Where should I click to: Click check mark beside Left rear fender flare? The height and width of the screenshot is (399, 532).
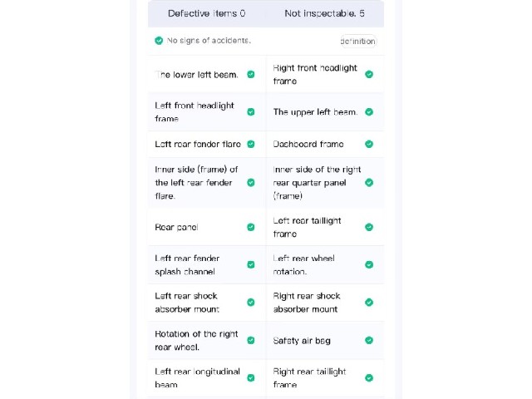[x=251, y=144]
